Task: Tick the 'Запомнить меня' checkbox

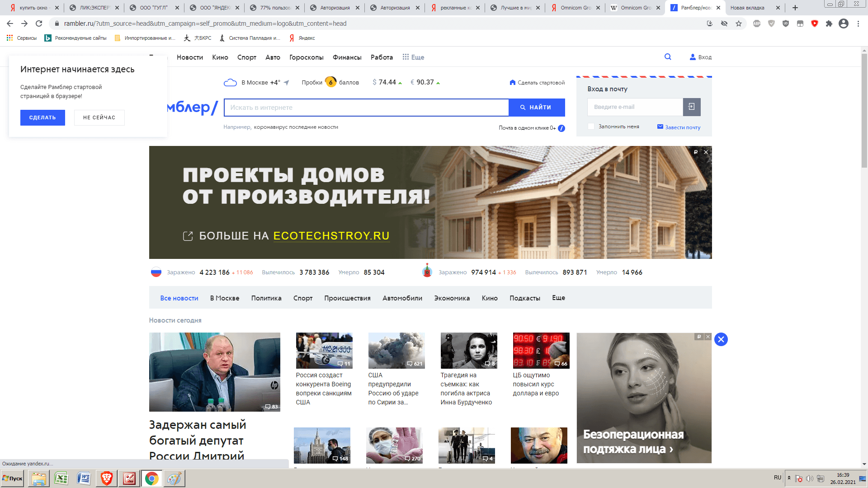Action: (591, 127)
